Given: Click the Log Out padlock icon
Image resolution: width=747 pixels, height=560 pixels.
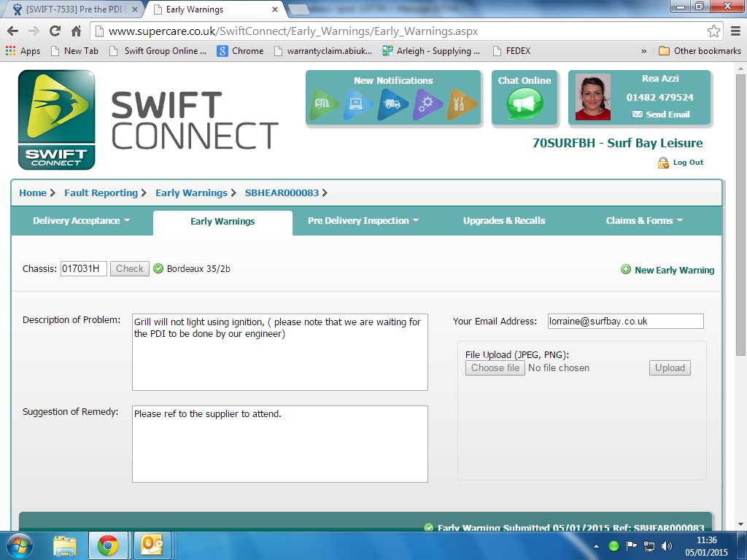Looking at the screenshot, I should tap(663, 163).
